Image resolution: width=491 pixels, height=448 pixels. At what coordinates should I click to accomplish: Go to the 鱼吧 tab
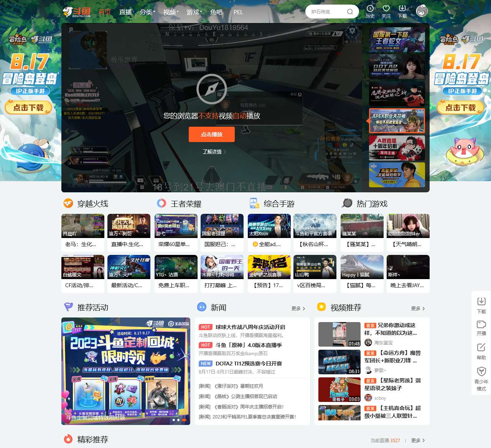pos(216,12)
